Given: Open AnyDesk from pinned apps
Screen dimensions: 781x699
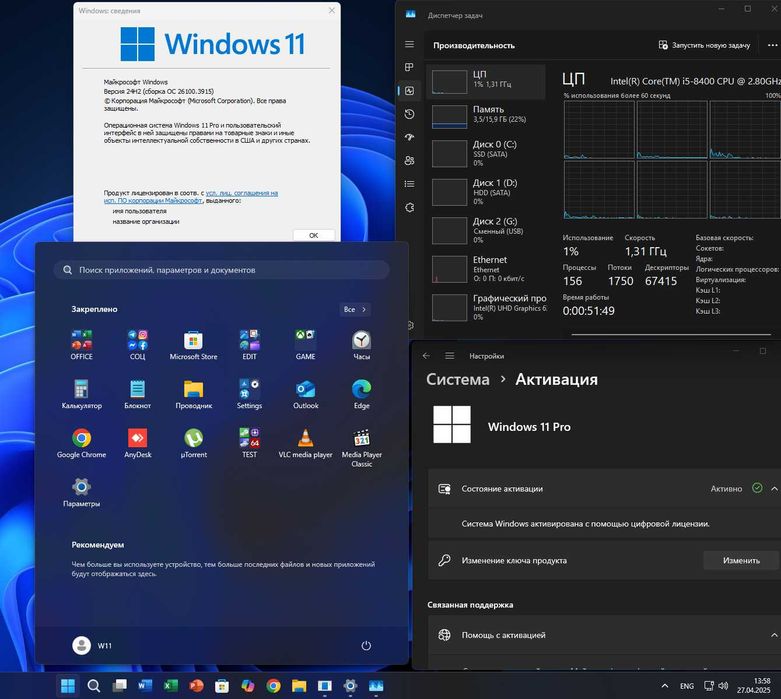Looking at the screenshot, I should coord(137,443).
